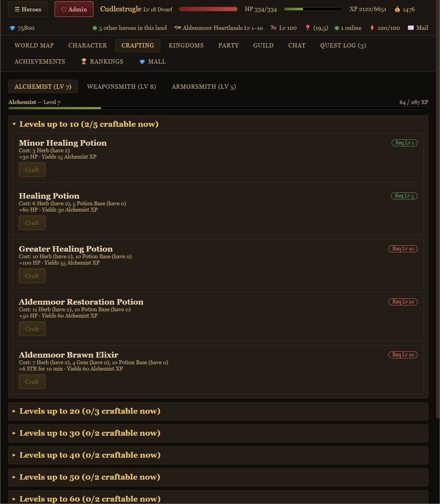Click the XP 2122/6651 text

point(368,9)
